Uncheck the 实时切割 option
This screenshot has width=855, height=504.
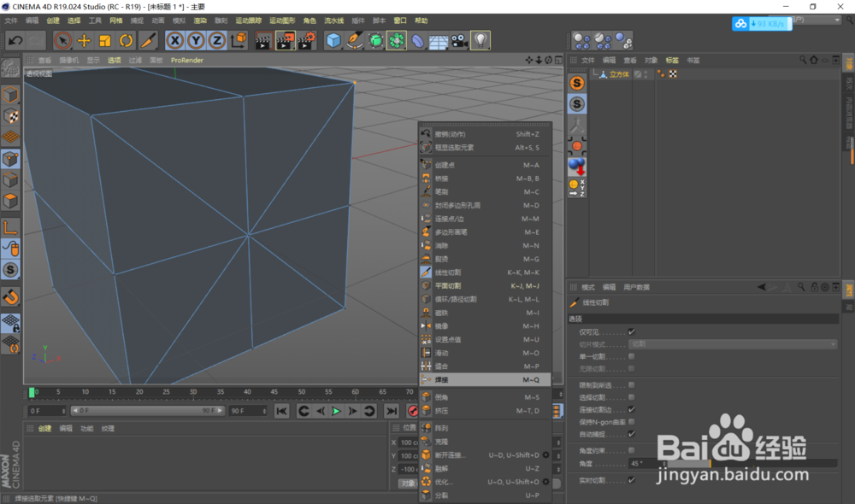[x=631, y=480]
